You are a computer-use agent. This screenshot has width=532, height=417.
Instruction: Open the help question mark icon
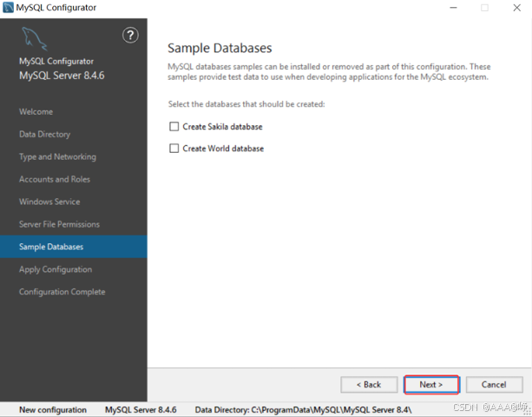130,35
